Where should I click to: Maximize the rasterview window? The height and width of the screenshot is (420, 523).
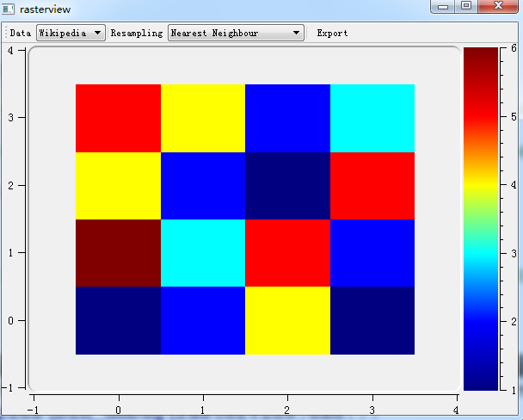[x=465, y=7]
